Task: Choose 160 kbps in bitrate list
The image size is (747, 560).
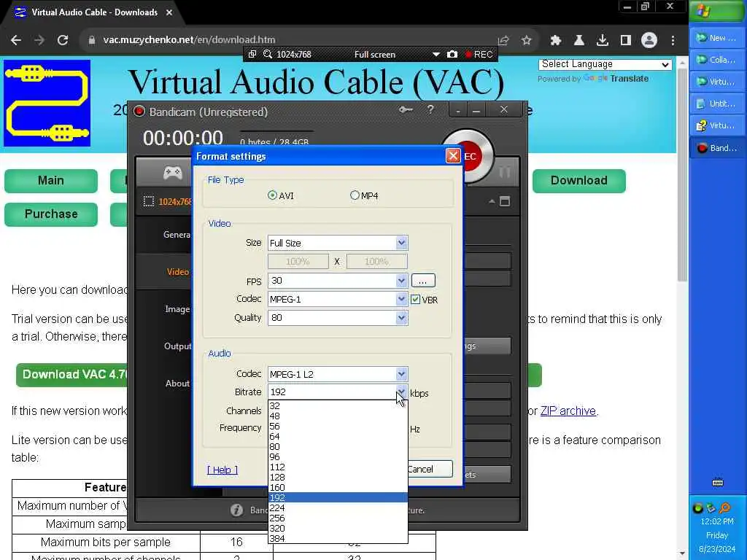Action: point(338,488)
